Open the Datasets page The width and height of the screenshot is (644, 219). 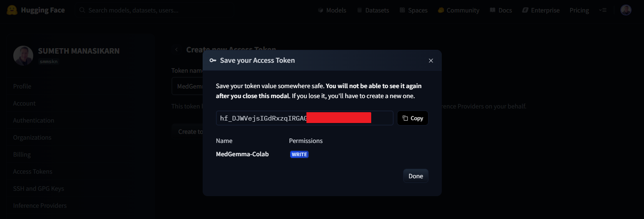click(x=372, y=10)
